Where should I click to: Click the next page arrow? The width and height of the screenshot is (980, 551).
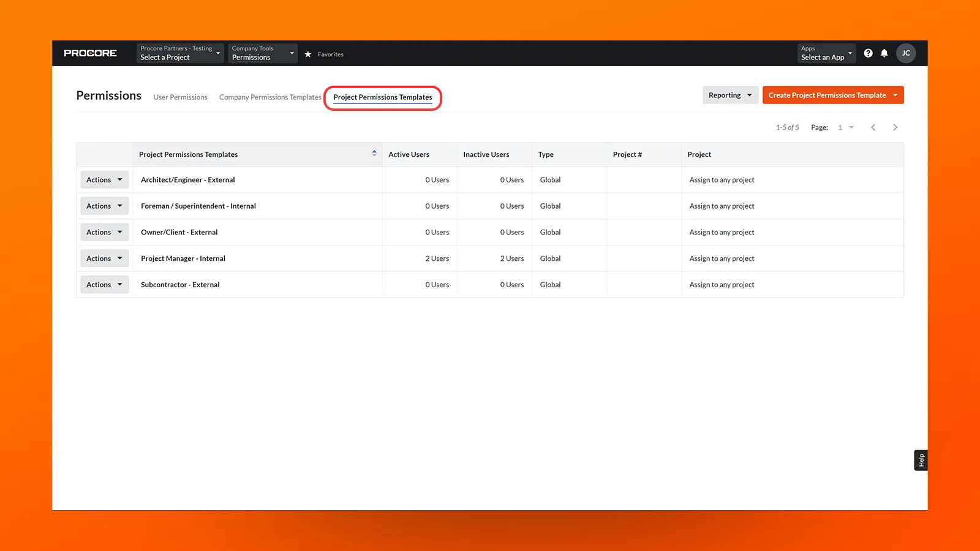895,127
